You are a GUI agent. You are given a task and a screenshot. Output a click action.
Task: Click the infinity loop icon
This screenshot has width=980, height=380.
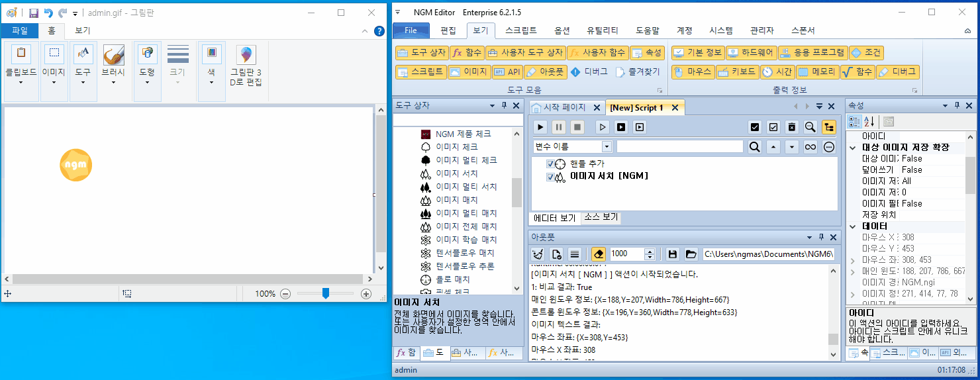(810, 147)
